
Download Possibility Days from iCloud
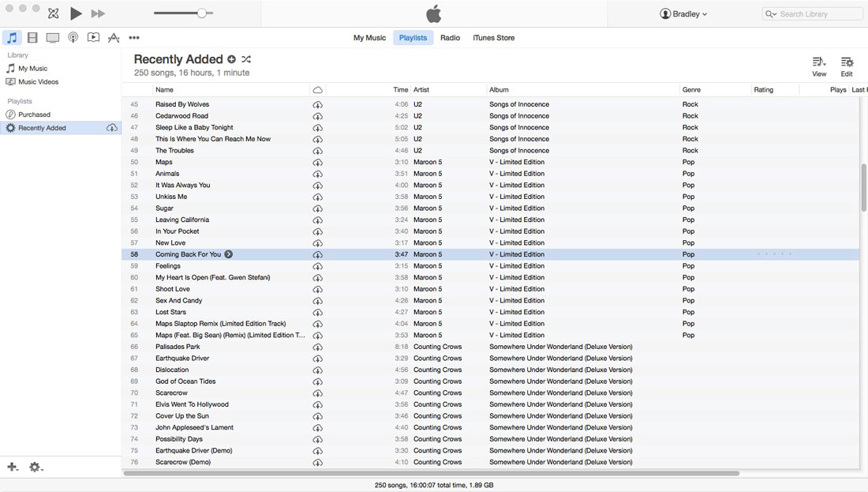[x=318, y=439]
